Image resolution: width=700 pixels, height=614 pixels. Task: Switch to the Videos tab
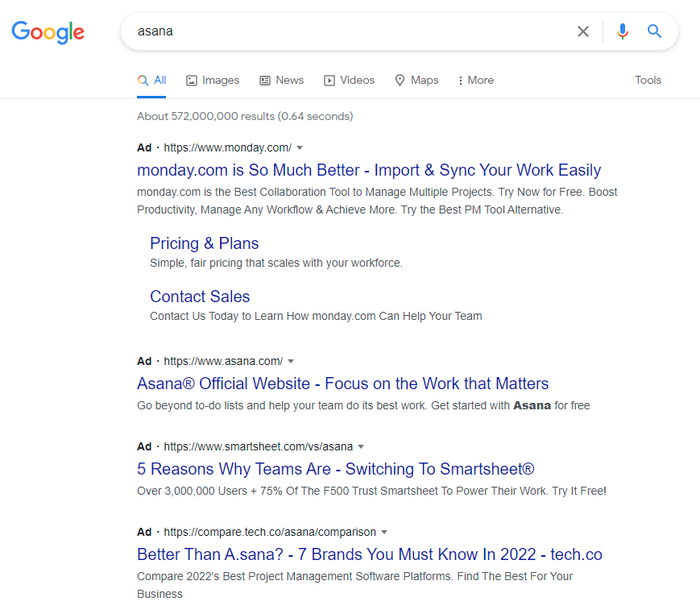tap(349, 81)
